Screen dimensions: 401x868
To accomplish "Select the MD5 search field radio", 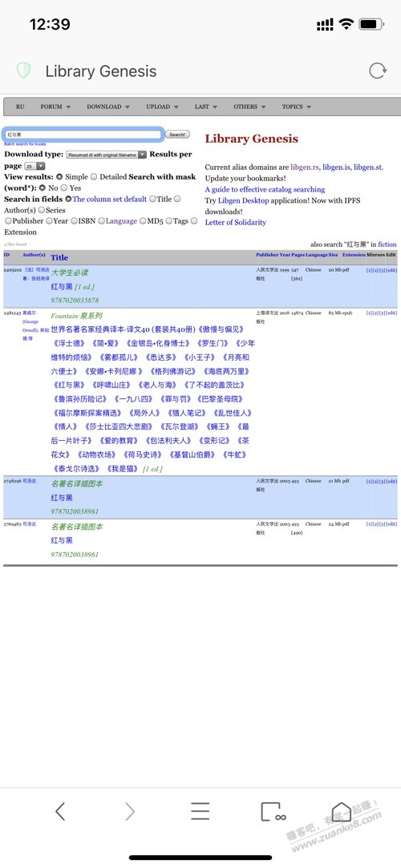I will click(142, 221).
